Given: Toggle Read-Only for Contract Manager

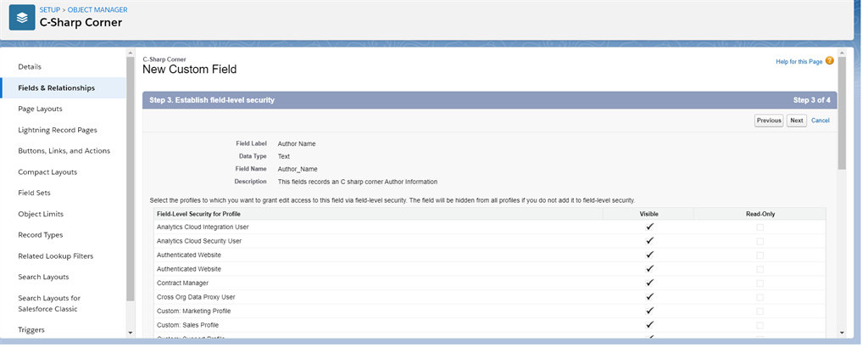Looking at the screenshot, I should pyautogui.click(x=760, y=283).
